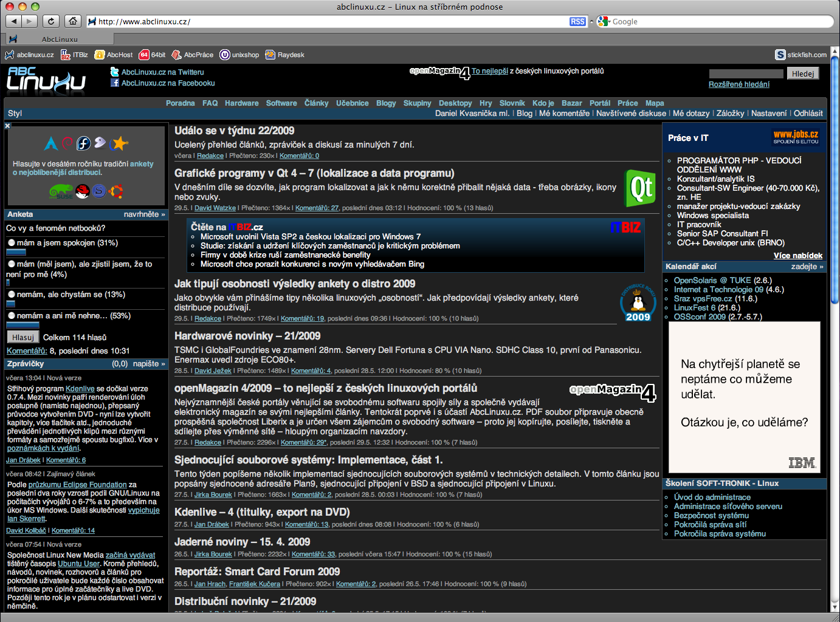
Task: Click the Hledej search button
Action: [x=803, y=73]
